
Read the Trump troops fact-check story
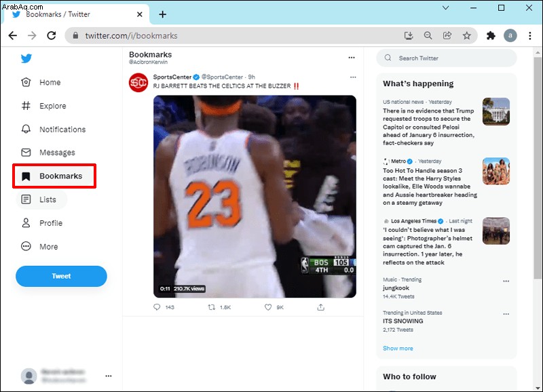coord(428,127)
